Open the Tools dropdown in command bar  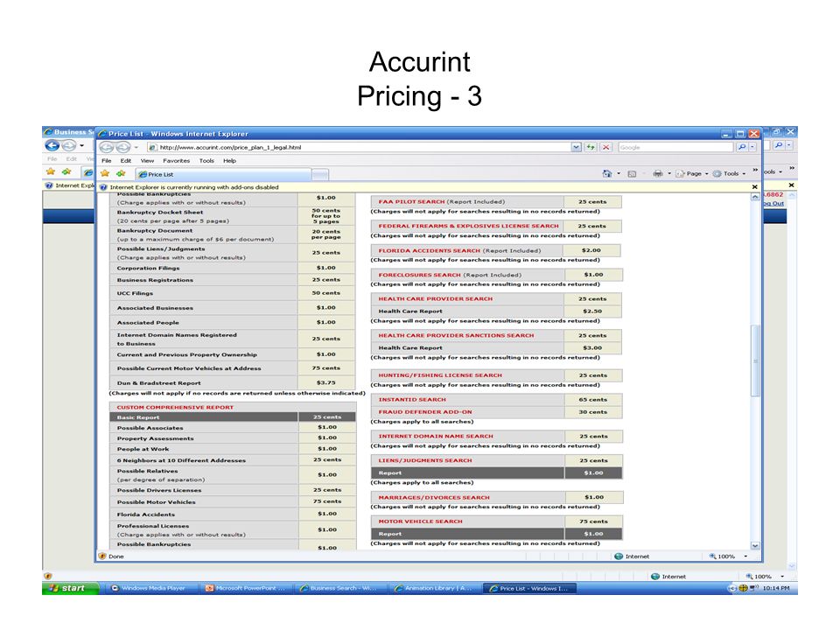coord(729,173)
